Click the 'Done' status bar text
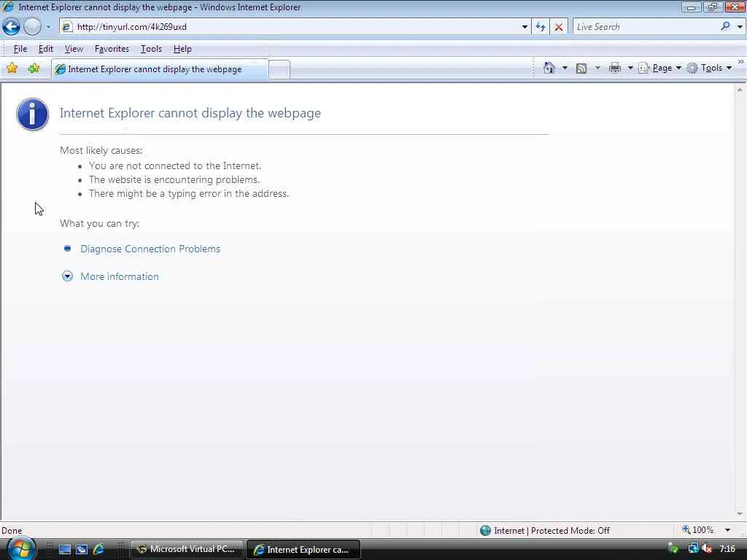This screenshot has width=747, height=560. (12, 531)
